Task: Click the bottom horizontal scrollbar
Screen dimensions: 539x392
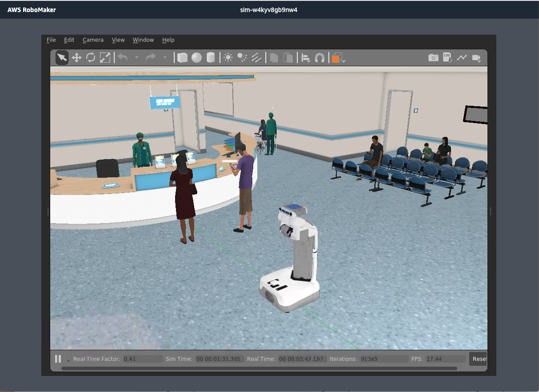Action: 259,368
